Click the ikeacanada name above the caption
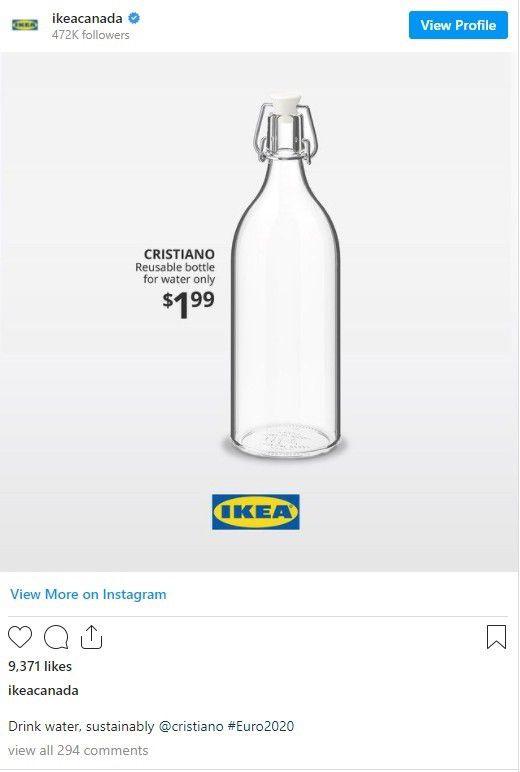This screenshot has height=772, width=520. [43, 690]
